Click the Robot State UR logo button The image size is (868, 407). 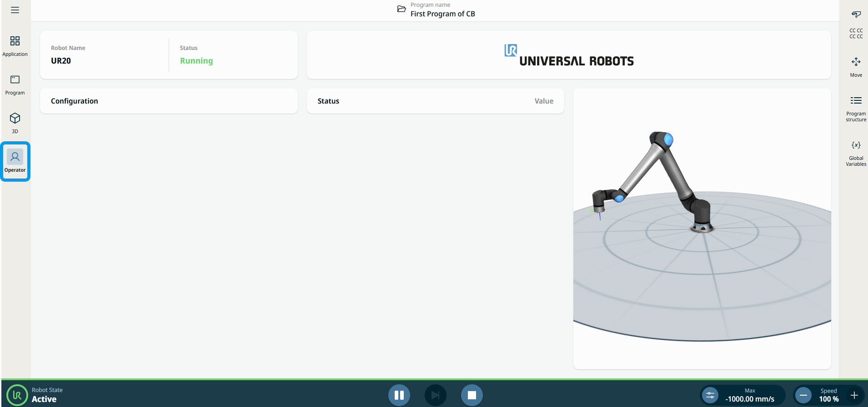[17, 395]
